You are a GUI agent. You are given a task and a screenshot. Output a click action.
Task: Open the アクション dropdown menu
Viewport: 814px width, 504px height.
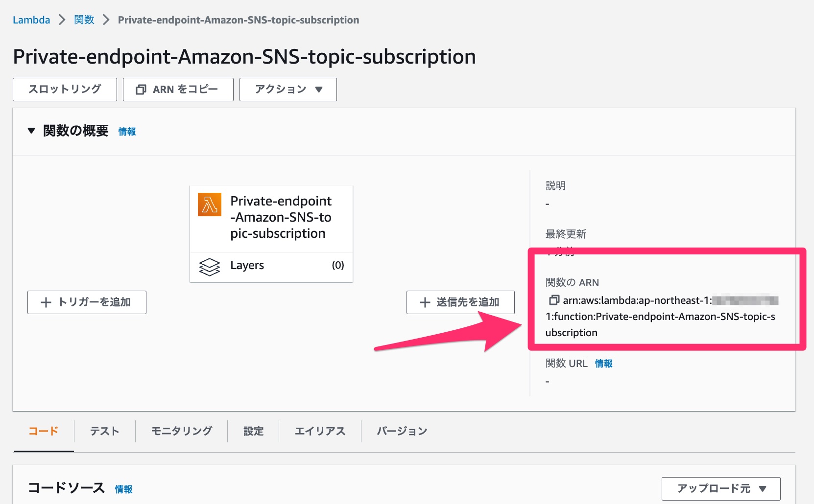click(x=287, y=89)
